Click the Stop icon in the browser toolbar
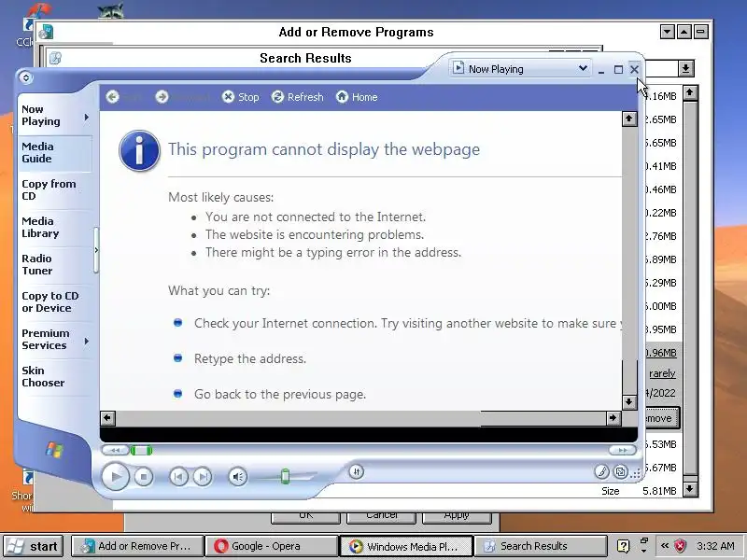This screenshot has width=747, height=560. [x=228, y=97]
